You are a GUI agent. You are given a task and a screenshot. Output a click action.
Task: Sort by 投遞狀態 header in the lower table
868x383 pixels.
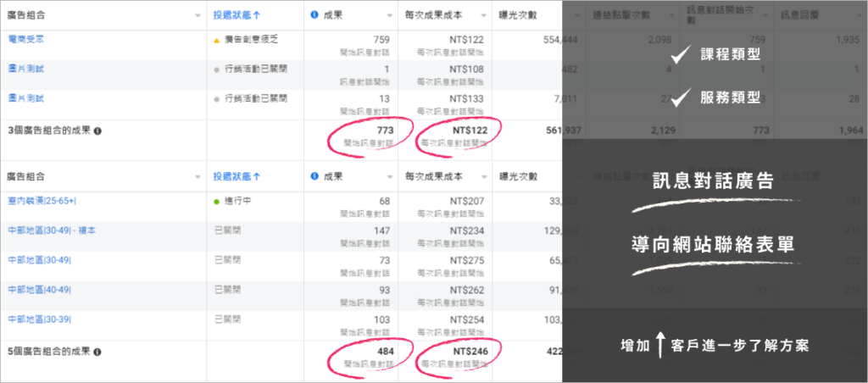tap(237, 176)
